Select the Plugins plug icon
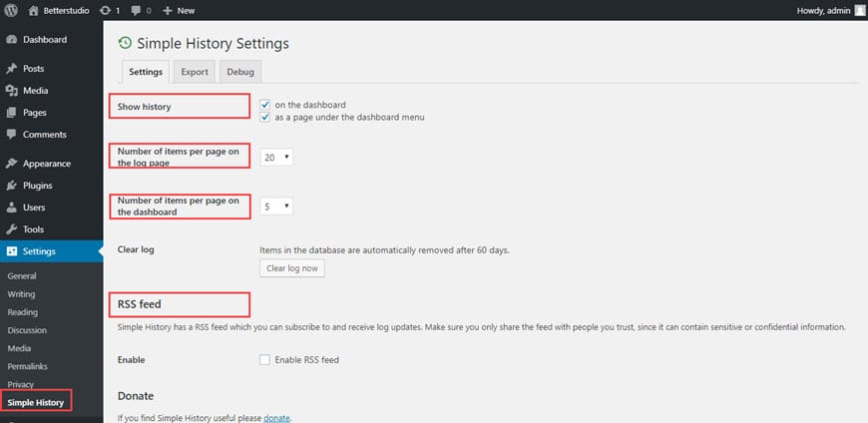The image size is (868, 423). click(12, 186)
